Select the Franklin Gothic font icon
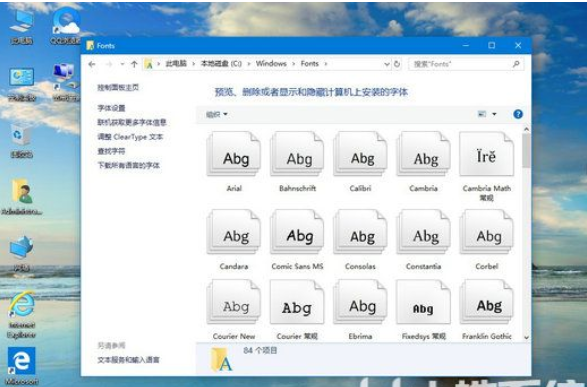Viewport: 587px width, 387px height. pos(487,302)
